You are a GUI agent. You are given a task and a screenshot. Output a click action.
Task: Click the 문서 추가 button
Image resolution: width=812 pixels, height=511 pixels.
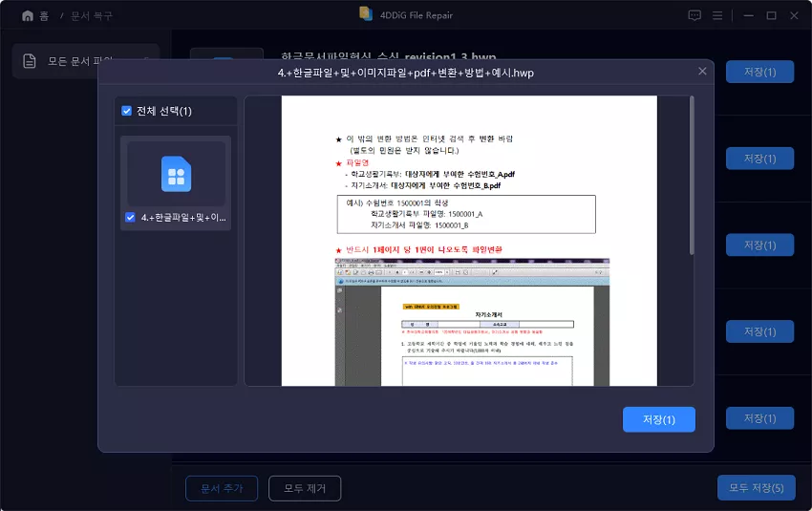[222, 488]
